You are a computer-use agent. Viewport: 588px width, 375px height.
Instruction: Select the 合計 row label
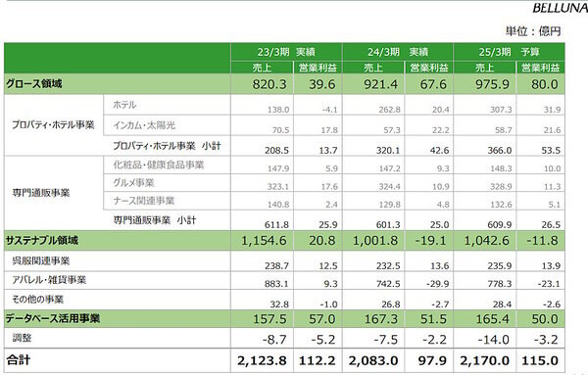coord(18,359)
